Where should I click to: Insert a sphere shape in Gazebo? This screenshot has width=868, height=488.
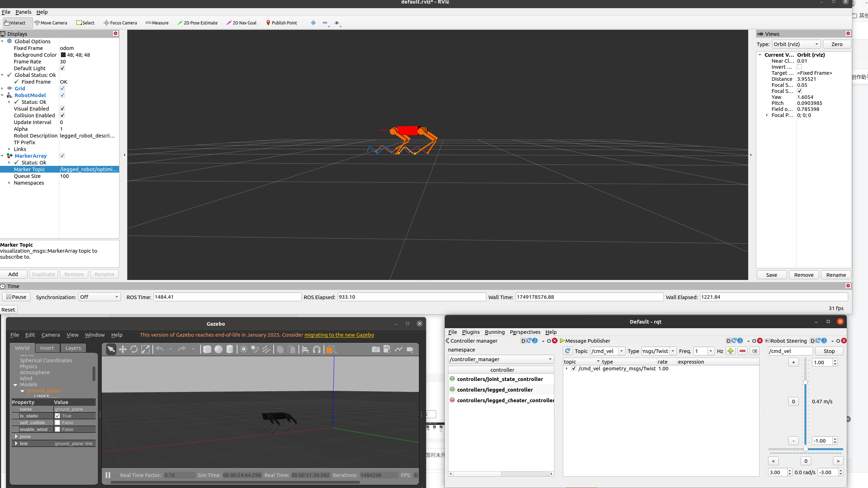point(218,349)
